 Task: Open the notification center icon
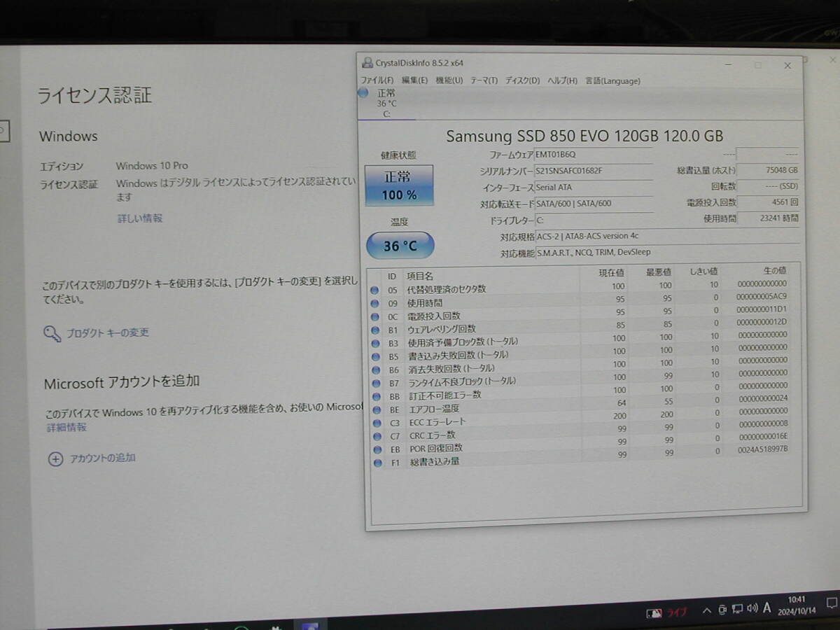[x=832, y=603]
